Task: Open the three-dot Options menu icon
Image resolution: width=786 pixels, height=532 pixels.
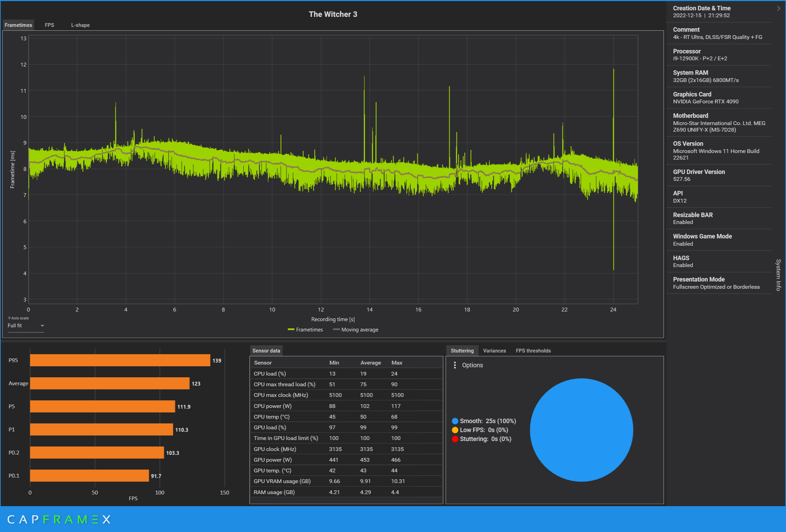Action: click(x=455, y=365)
